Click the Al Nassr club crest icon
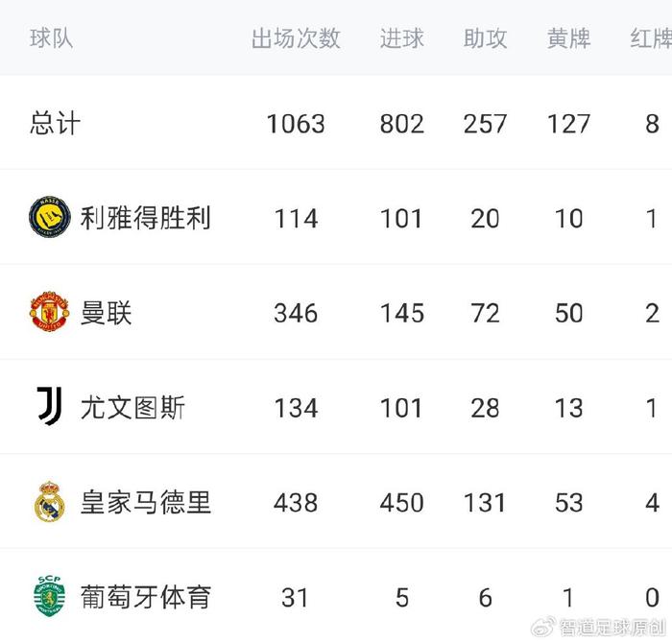 [49, 218]
